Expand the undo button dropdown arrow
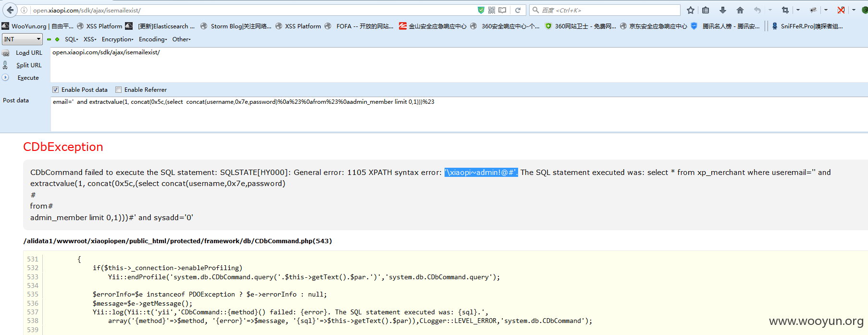This screenshot has width=868, height=335. pos(770,10)
